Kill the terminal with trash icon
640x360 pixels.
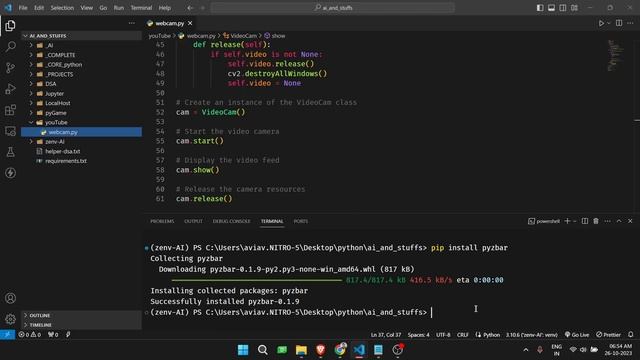pyautogui.click(x=596, y=221)
